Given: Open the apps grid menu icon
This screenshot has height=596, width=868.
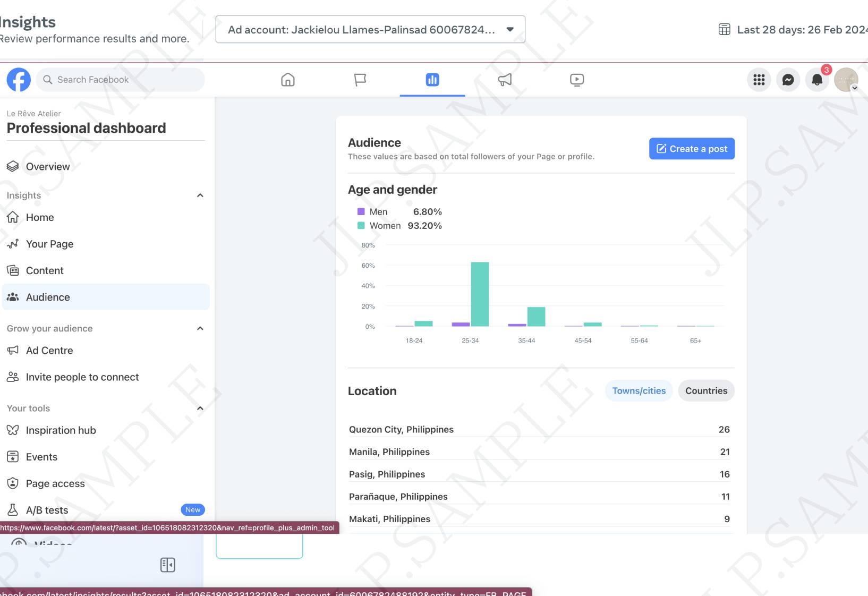Looking at the screenshot, I should [759, 80].
